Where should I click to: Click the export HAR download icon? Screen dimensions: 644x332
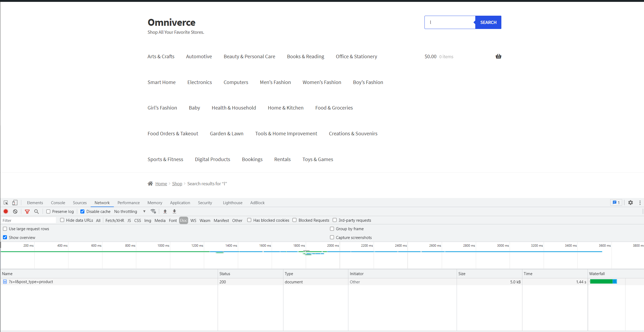tap(174, 211)
